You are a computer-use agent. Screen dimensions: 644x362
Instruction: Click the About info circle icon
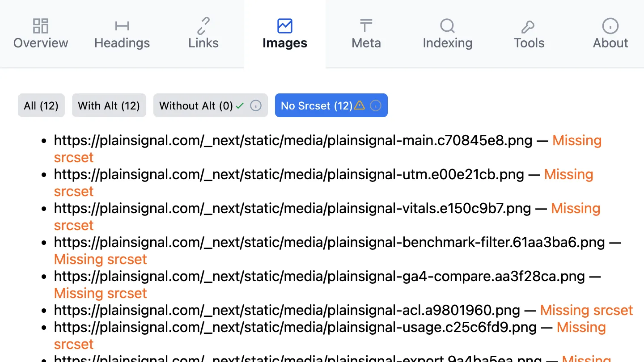coord(610,26)
